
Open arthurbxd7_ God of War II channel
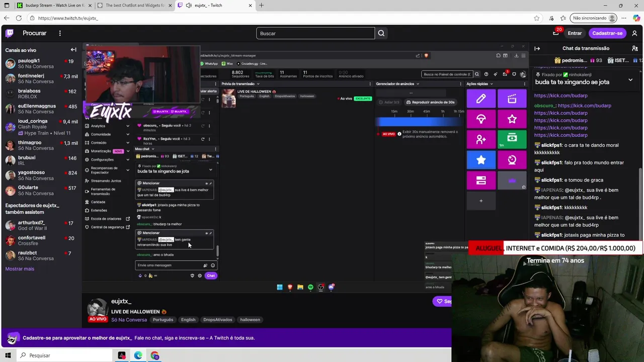tap(41, 225)
